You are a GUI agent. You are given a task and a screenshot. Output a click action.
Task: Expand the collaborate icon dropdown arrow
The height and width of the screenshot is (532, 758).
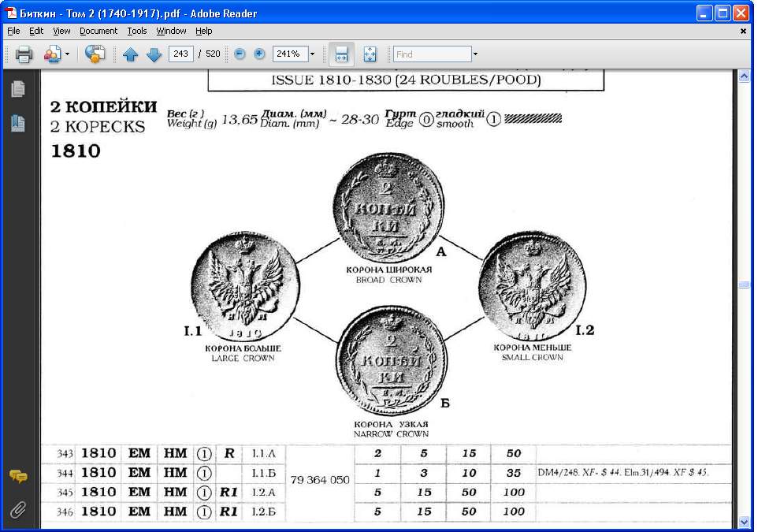point(67,54)
